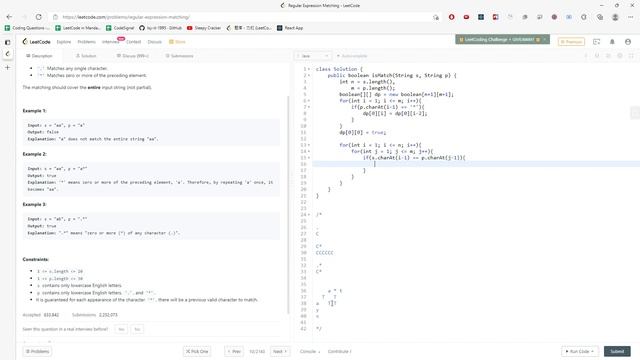This screenshot has height=360, width=640.
Task: Toggle editor fullscreen icon
Action: (631, 56)
